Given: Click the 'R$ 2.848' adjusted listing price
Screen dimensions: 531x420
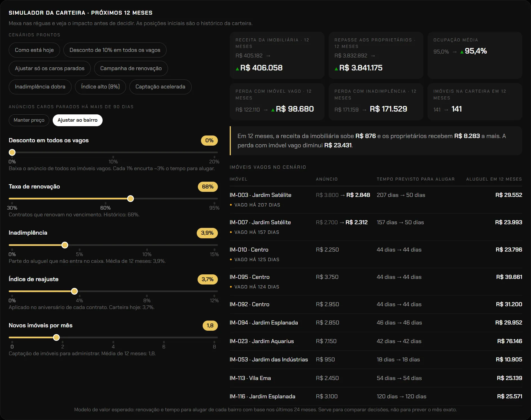Looking at the screenshot, I should pyautogui.click(x=358, y=195).
